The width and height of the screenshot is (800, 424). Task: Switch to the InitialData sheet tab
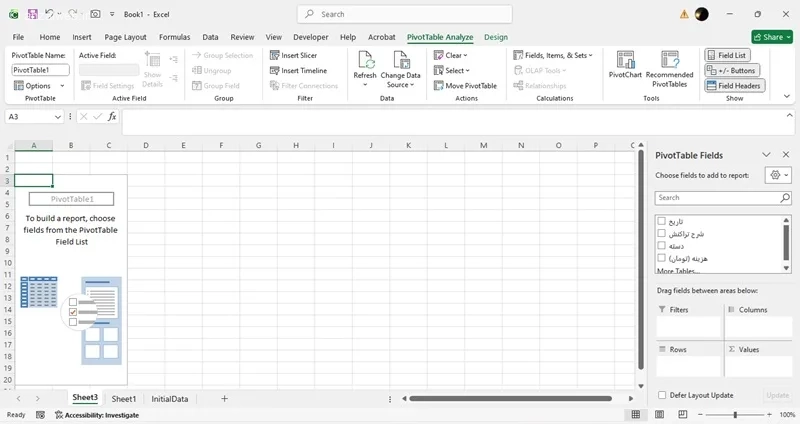169,398
